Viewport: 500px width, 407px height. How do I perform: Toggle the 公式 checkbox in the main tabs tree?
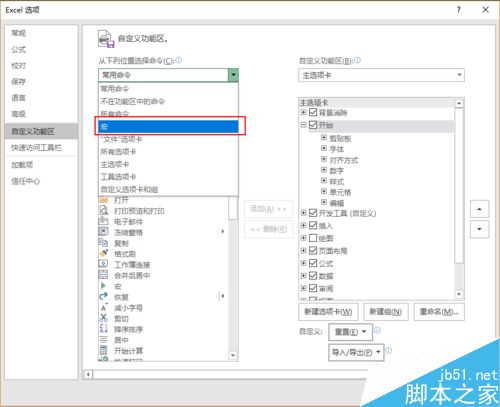click(313, 263)
